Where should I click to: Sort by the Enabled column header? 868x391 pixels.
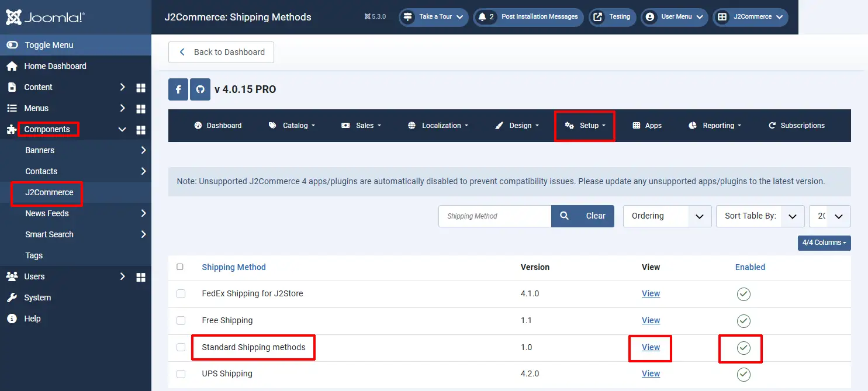pos(750,267)
